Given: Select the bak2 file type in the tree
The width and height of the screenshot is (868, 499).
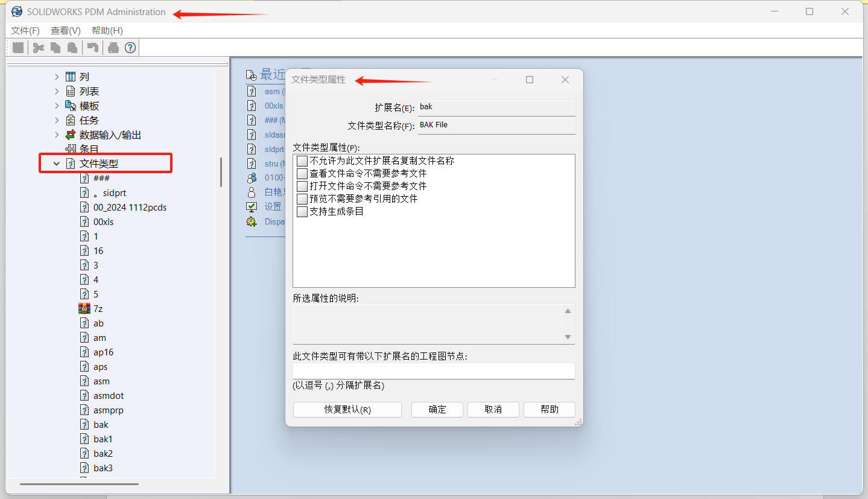Looking at the screenshot, I should click(103, 453).
